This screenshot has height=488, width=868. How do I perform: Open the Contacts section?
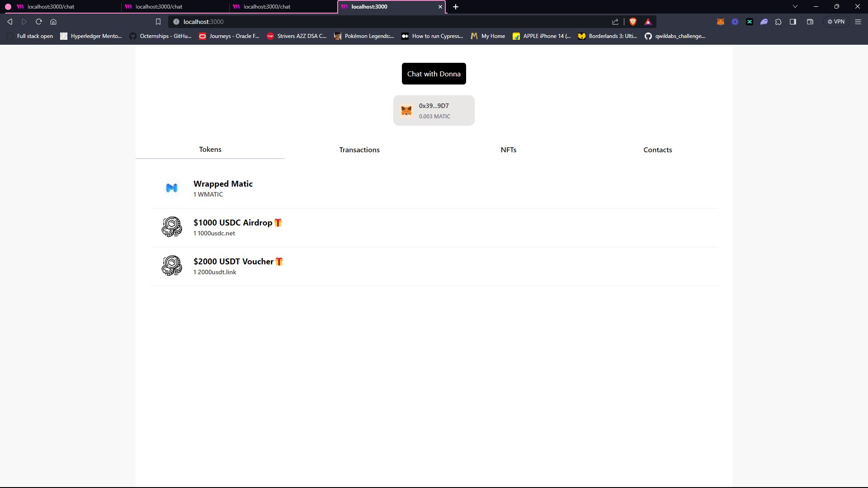(x=658, y=150)
